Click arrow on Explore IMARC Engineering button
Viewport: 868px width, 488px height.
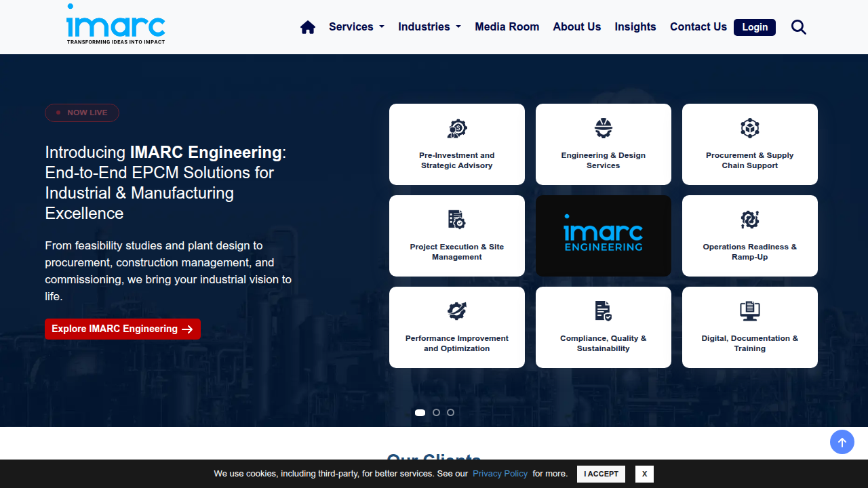coord(188,329)
